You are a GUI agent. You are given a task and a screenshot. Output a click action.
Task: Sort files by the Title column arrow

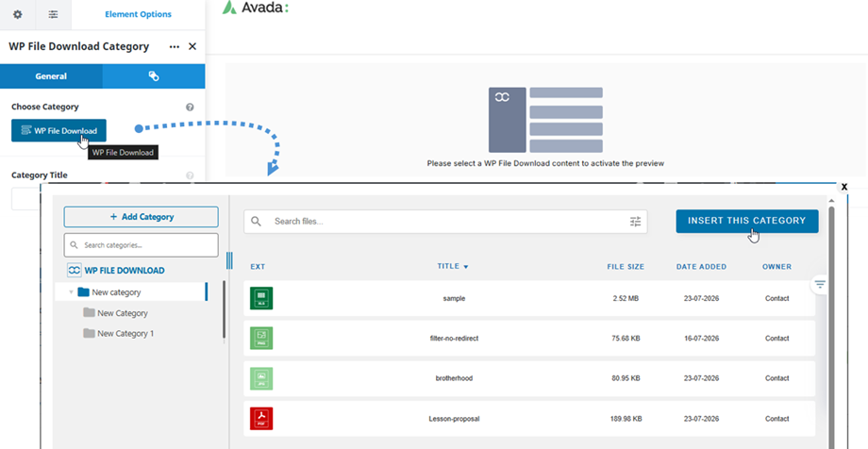point(465,267)
